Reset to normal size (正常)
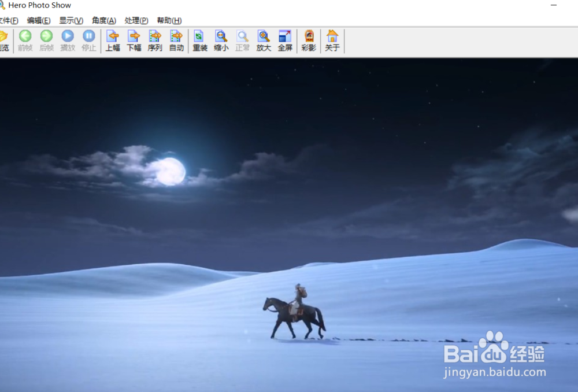 click(x=242, y=40)
